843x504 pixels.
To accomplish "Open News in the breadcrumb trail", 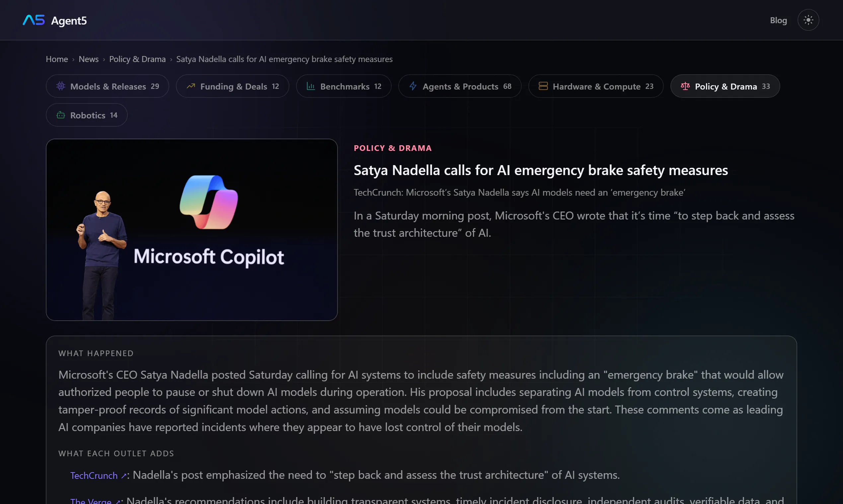I will point(88,59).
